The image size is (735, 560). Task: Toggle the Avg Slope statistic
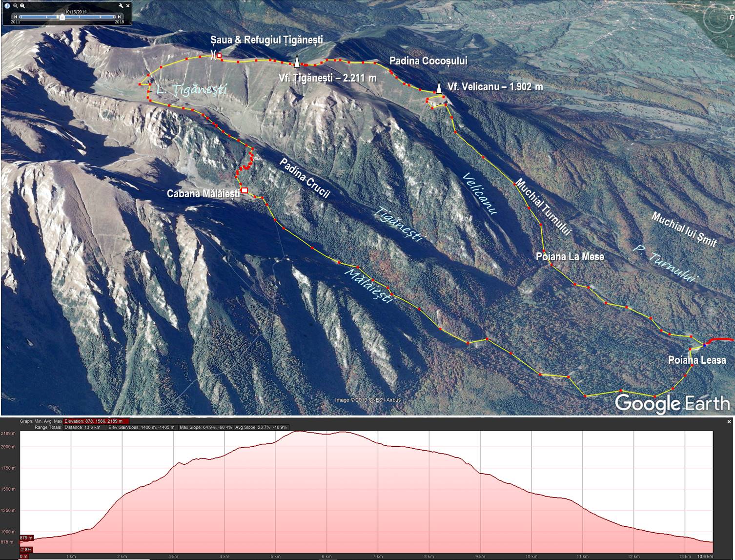(x=262, y=427)
